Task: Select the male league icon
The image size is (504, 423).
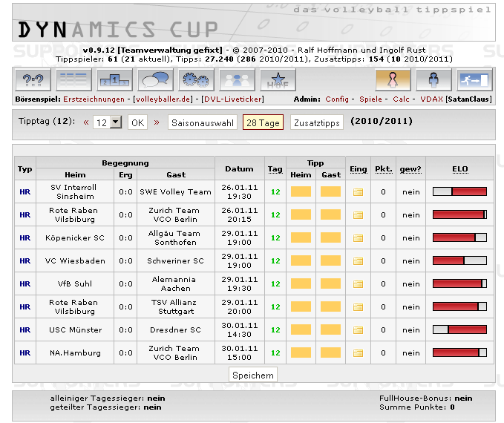Action: (434, 79)
